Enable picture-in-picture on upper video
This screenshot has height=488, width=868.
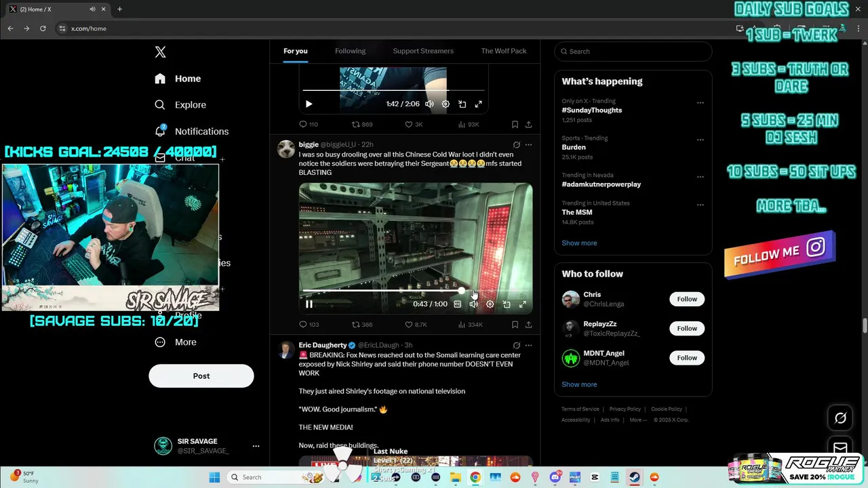pyautogui.click(x=462, y=104)
